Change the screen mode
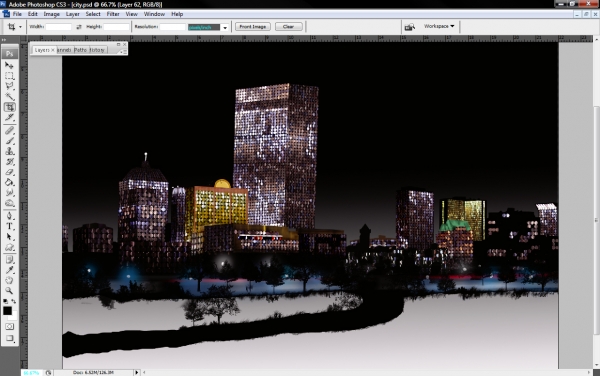600x376 pixels. 9,338
